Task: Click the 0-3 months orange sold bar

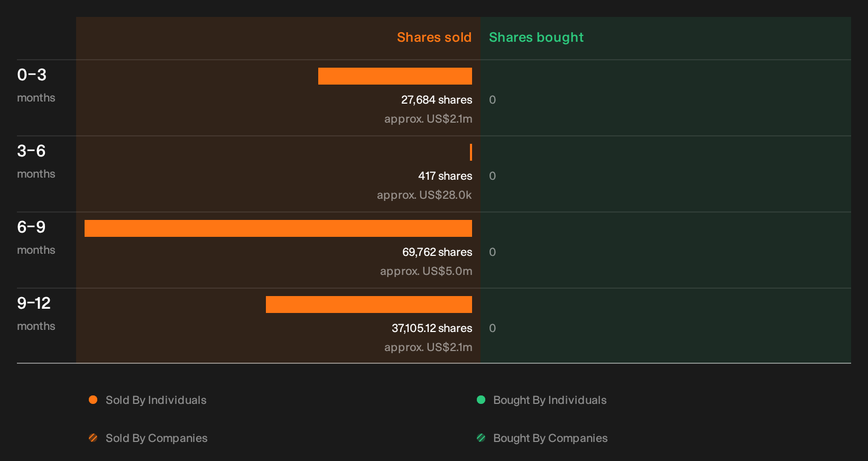Action: (x=395, y=76)
